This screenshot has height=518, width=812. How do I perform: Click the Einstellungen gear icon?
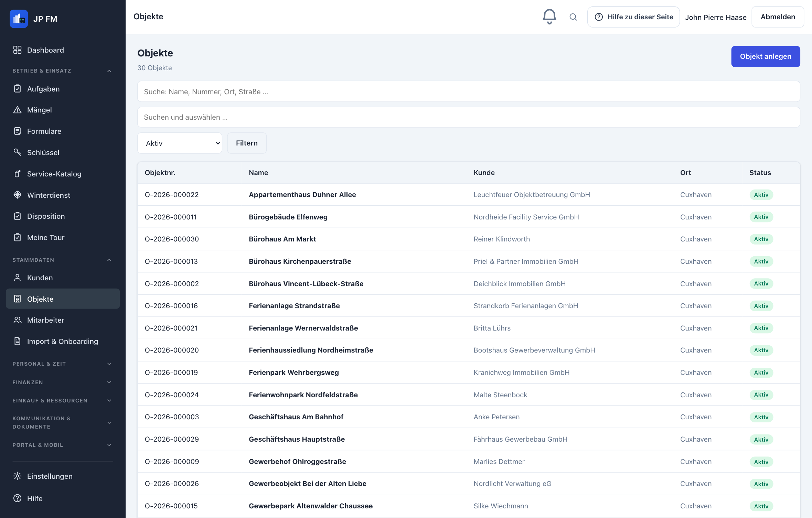tap(17, 476)
